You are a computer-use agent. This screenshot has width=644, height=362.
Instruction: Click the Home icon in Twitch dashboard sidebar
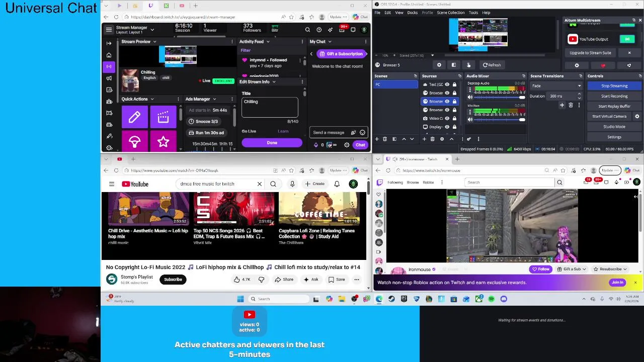tap(109, 55)
